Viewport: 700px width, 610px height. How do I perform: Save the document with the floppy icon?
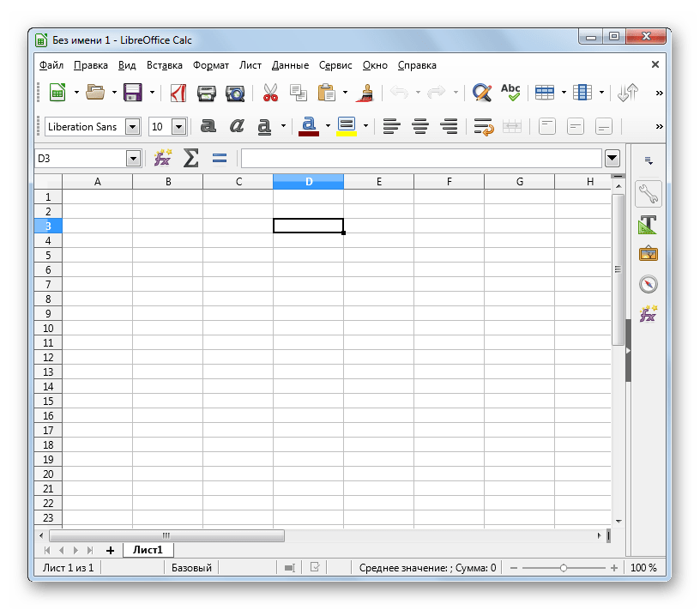tap(133, 93)
